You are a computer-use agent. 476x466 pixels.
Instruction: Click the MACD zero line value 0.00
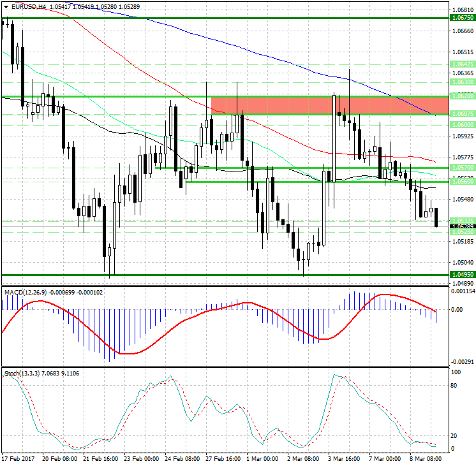(x=457, y=310)
